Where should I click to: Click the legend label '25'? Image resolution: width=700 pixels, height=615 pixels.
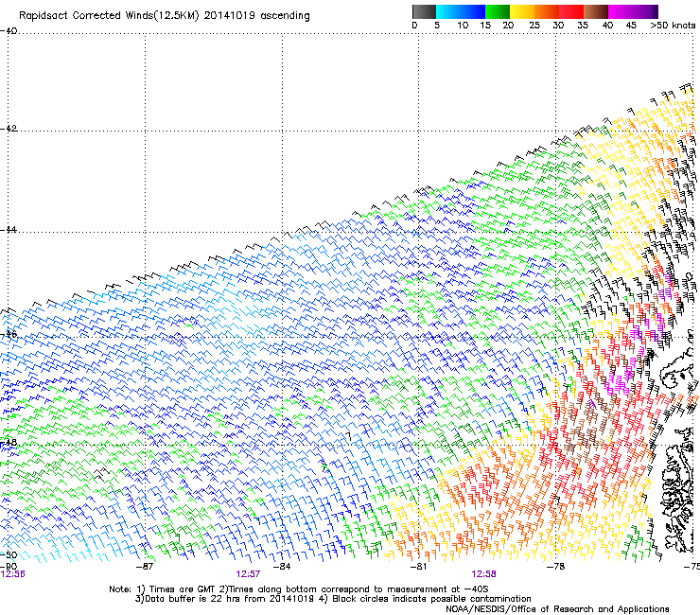(534, 26)
